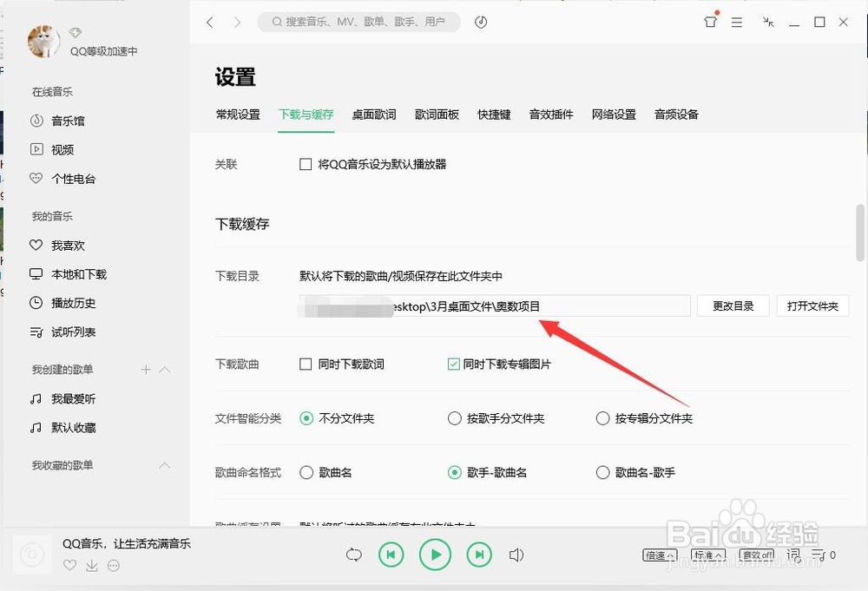Open the skin theme icon with red dot

(x=710, y=22)
